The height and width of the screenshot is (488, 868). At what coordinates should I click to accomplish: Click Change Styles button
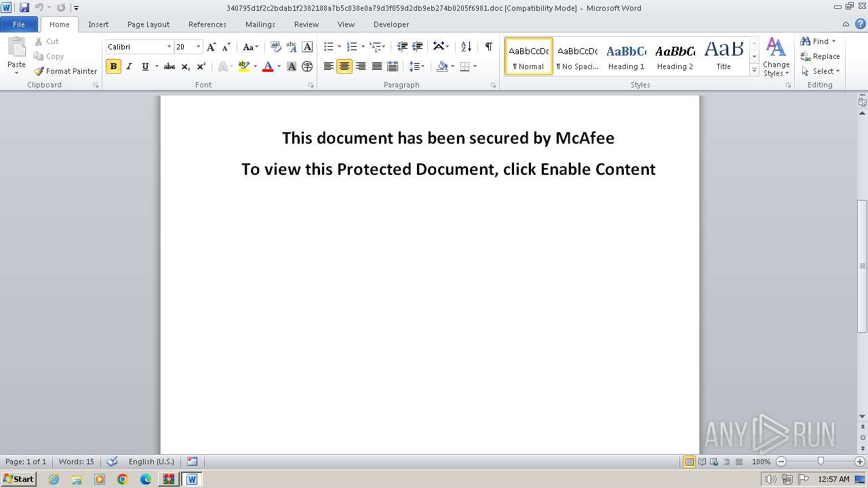click(x=776, y=57)
